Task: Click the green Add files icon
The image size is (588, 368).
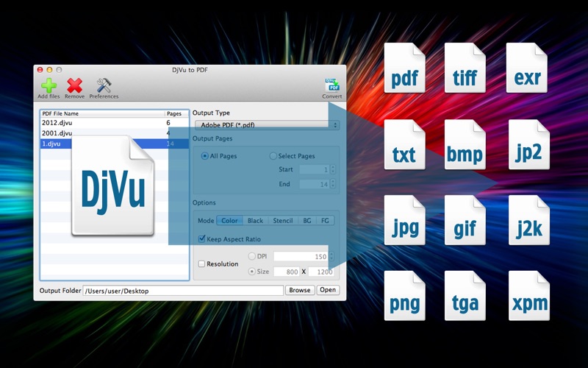Action: click(49, 85)
